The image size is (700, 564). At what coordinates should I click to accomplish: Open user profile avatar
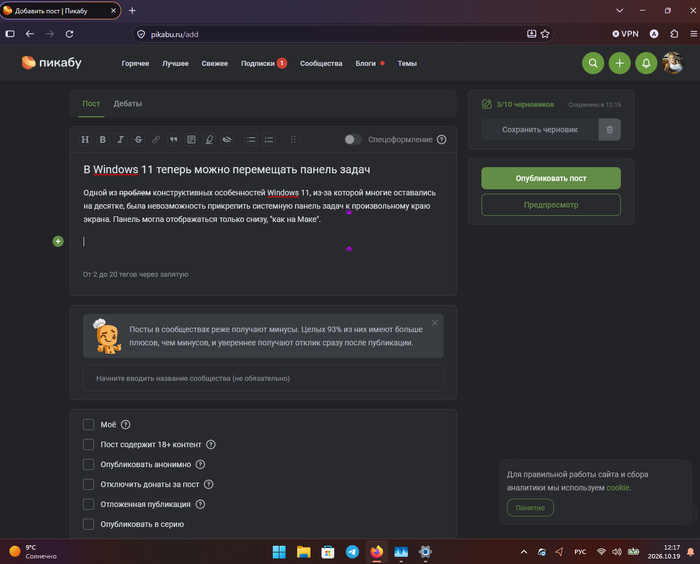coord(673,63)
